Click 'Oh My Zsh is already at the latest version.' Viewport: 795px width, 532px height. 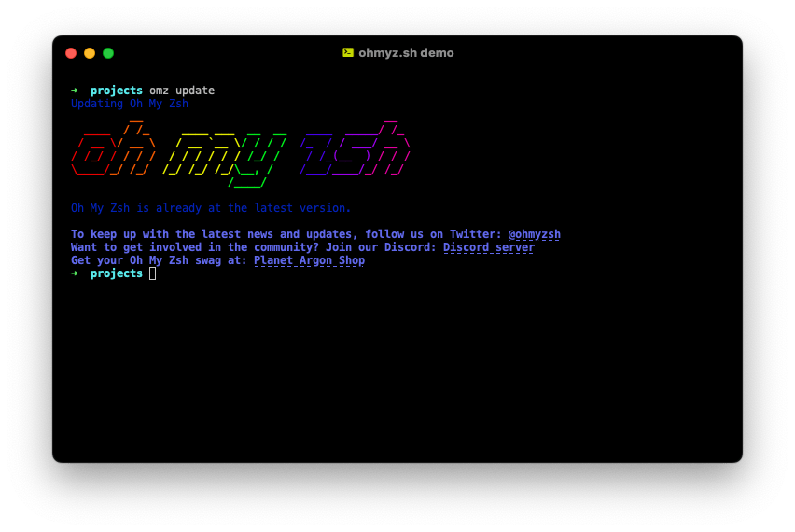click(211, 208)
